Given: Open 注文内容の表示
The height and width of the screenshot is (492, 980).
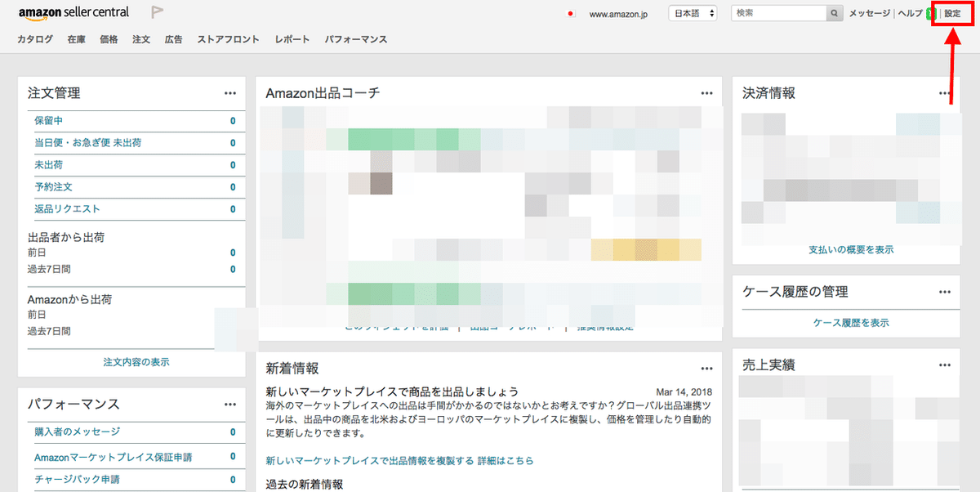Looking at the screenshot, I should tap(136, 361).
